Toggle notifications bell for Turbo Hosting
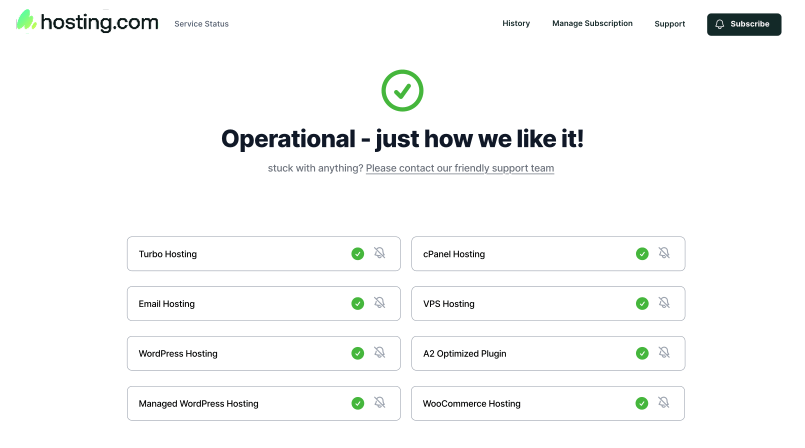 click(379, 253)
